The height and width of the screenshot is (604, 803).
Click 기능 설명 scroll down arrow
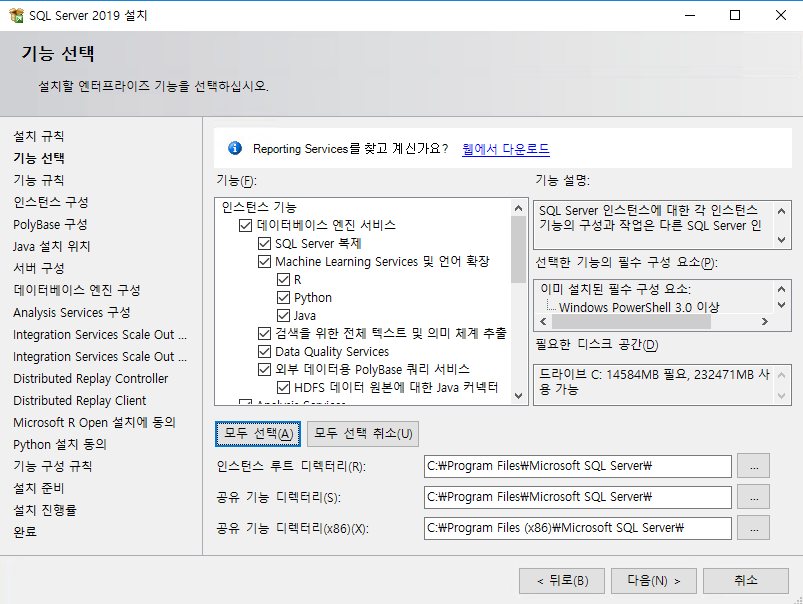click(x=781, y=240)
